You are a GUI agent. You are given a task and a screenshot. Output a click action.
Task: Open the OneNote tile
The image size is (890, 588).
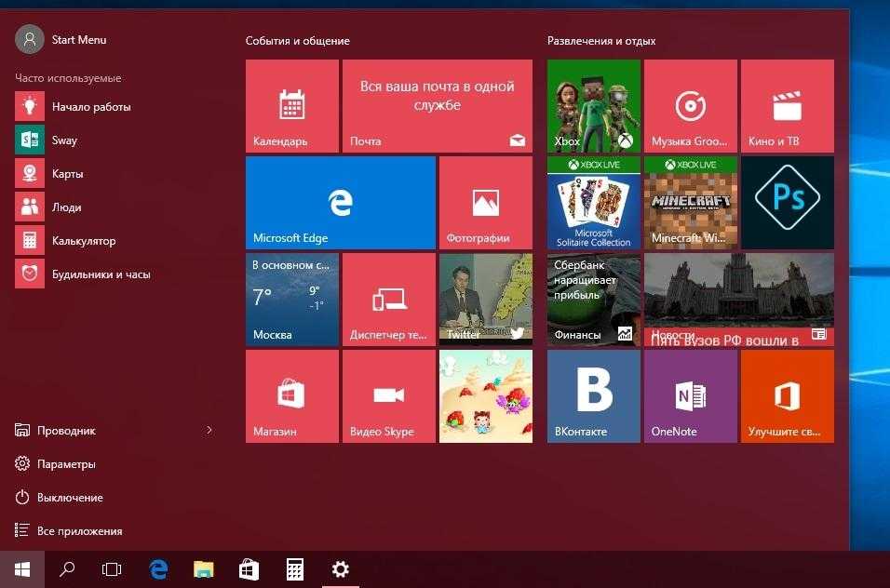(x=690, y=395)
